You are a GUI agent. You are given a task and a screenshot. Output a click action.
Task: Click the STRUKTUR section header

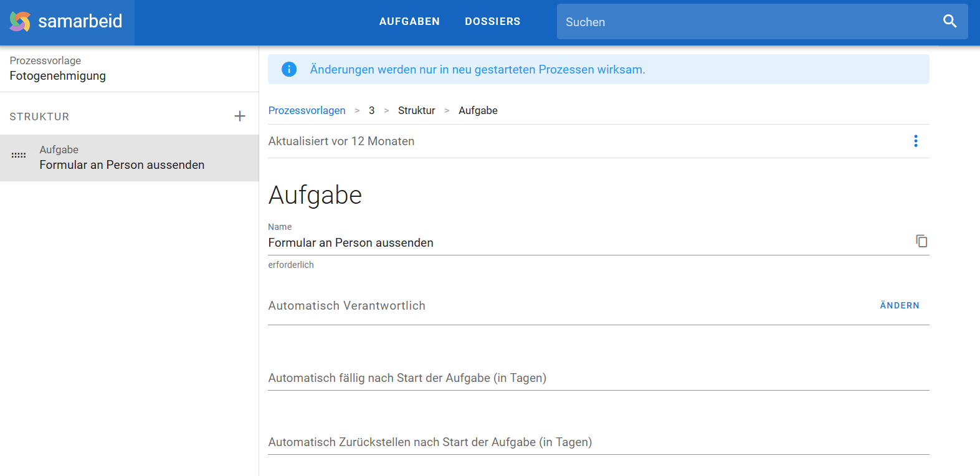click(x=39, y=117)
